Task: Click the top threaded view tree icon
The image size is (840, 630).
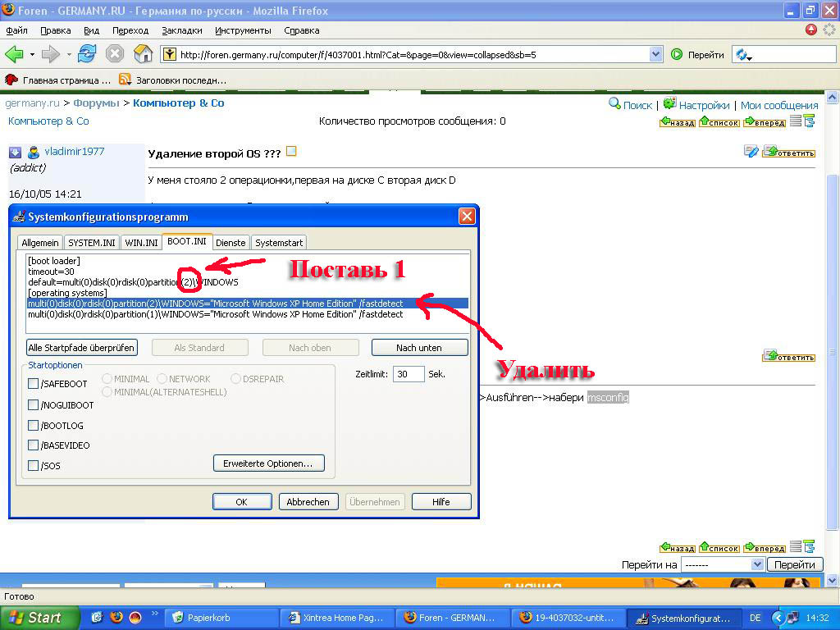Action: (x=809, y=121)
